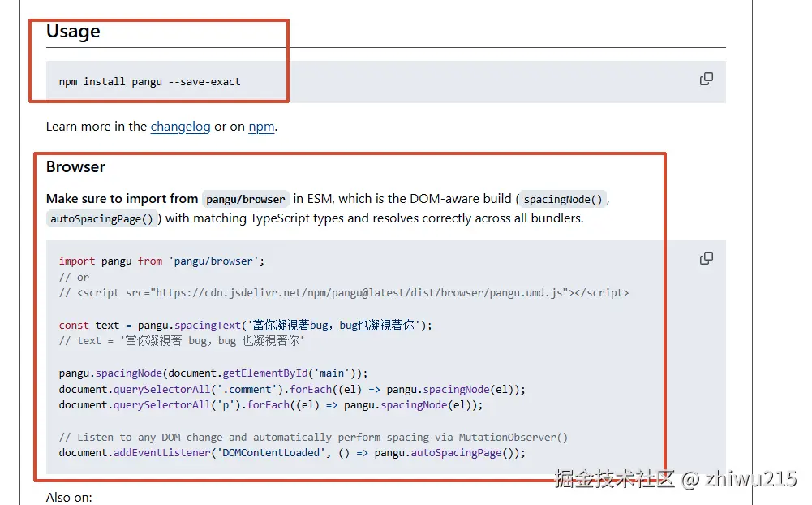Click the Usage heading

pyautogui.click(x=73, y=31)
